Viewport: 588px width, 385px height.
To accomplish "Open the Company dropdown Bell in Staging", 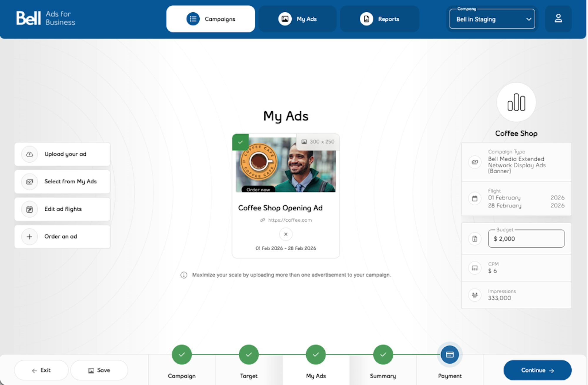I will coord(492,19).
